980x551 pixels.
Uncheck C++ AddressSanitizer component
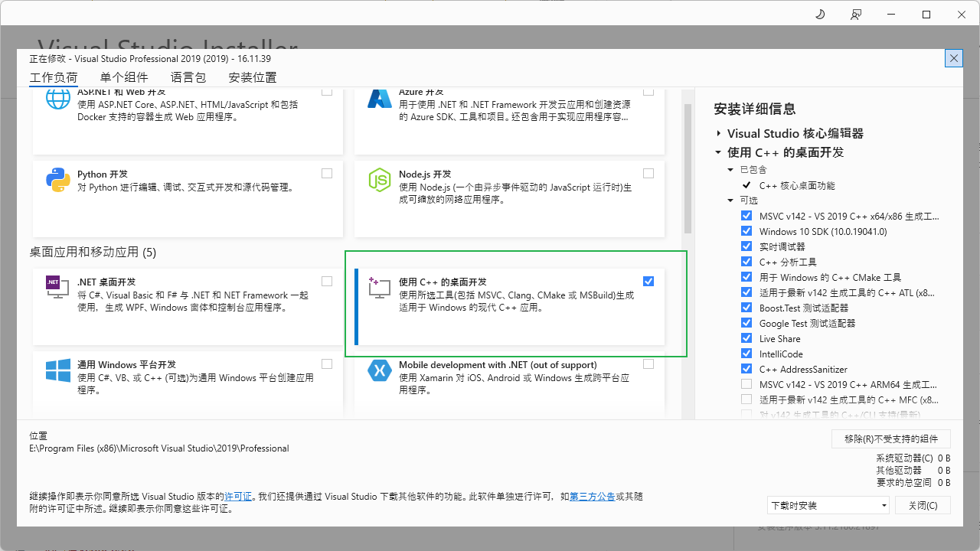point(746,369)
